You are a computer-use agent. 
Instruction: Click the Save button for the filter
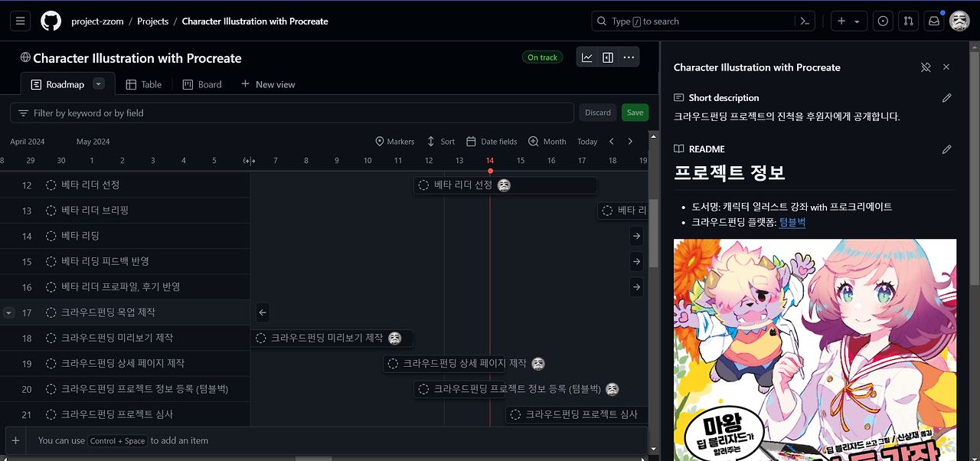(635, 112)
